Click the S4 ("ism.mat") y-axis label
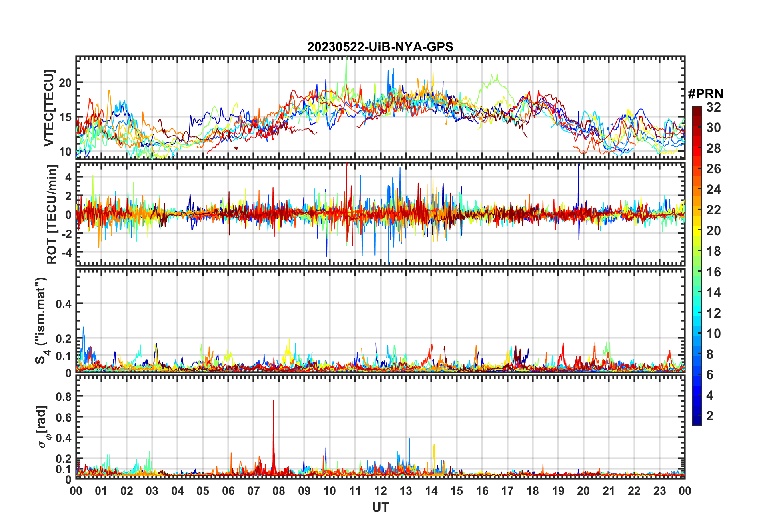This screenshot has height=532, width=761. click(x=42, y=320)
